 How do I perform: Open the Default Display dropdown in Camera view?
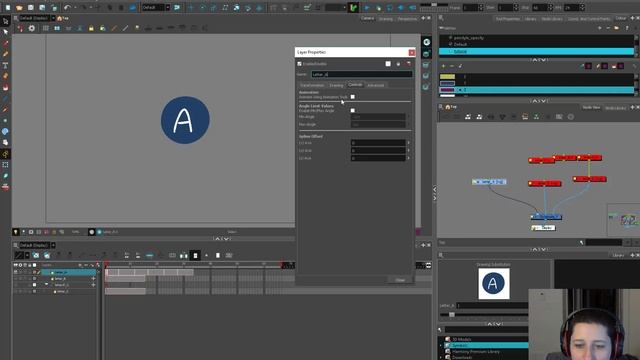coord(53,18)
